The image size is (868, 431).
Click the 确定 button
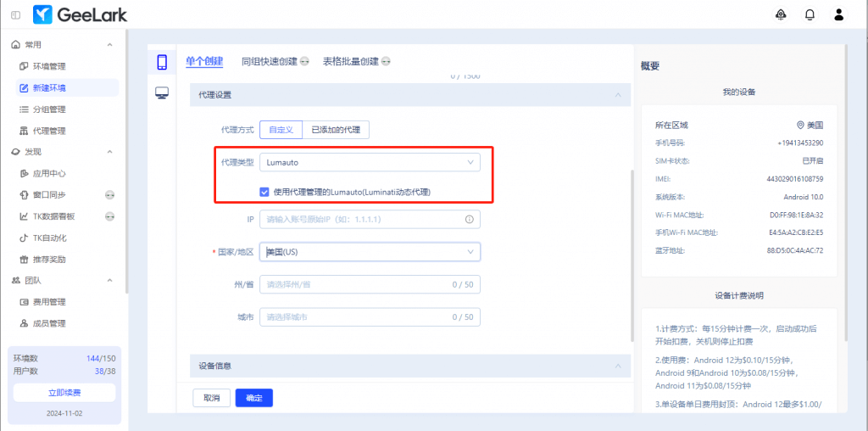point(253,398)
